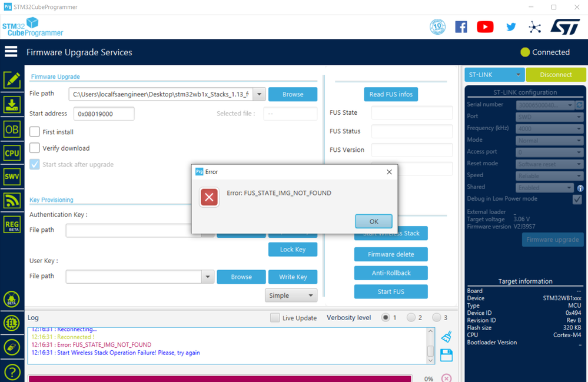Open the Simple key type dropdown
The width and height of the screenshot is (588, 382).
click(291, 295)
